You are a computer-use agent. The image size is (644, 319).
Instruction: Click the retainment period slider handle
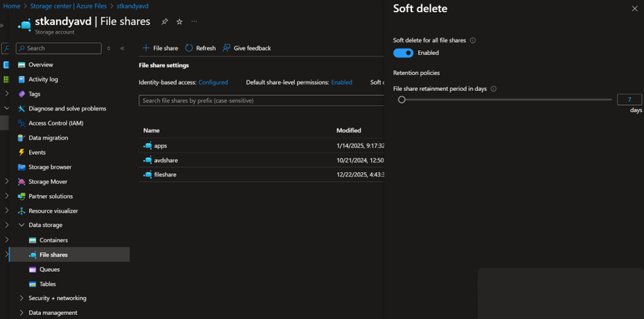point(402,100)
